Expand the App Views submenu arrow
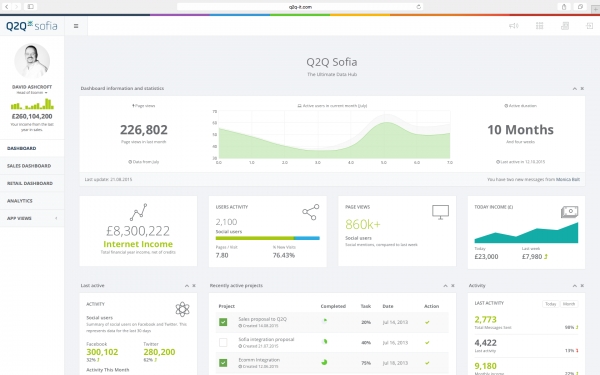The image size is (600, 375). pyautogui.click(x=56, y=218)
